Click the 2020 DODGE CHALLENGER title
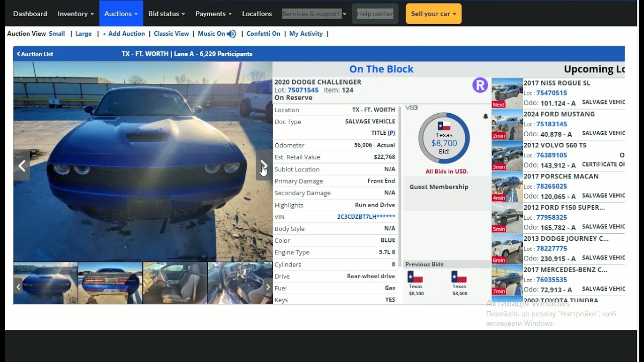The height and width of the screenshot is (362, 644). pos(317,82)
